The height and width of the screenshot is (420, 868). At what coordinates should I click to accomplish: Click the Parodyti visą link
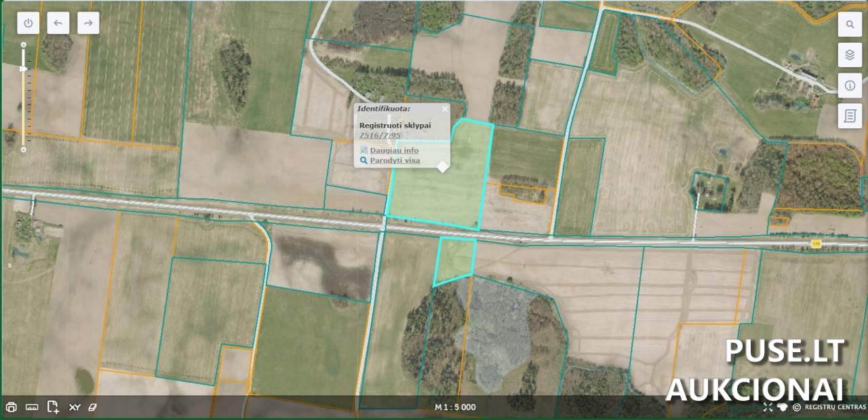[395, 160]
